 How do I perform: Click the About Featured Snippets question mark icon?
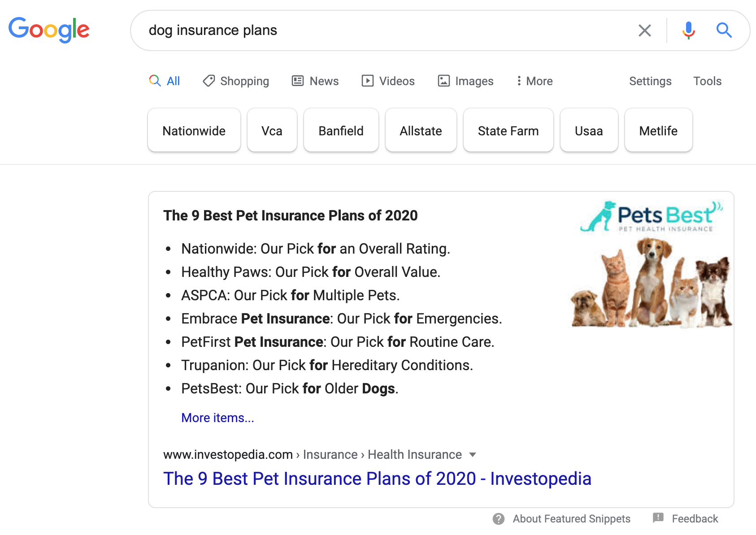point(498,518)
